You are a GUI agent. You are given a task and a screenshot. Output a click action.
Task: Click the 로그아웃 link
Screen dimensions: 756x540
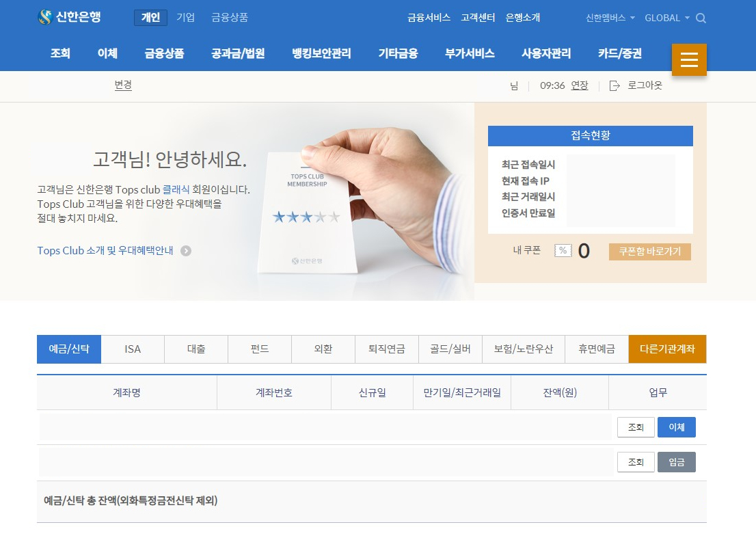[645, 86]
